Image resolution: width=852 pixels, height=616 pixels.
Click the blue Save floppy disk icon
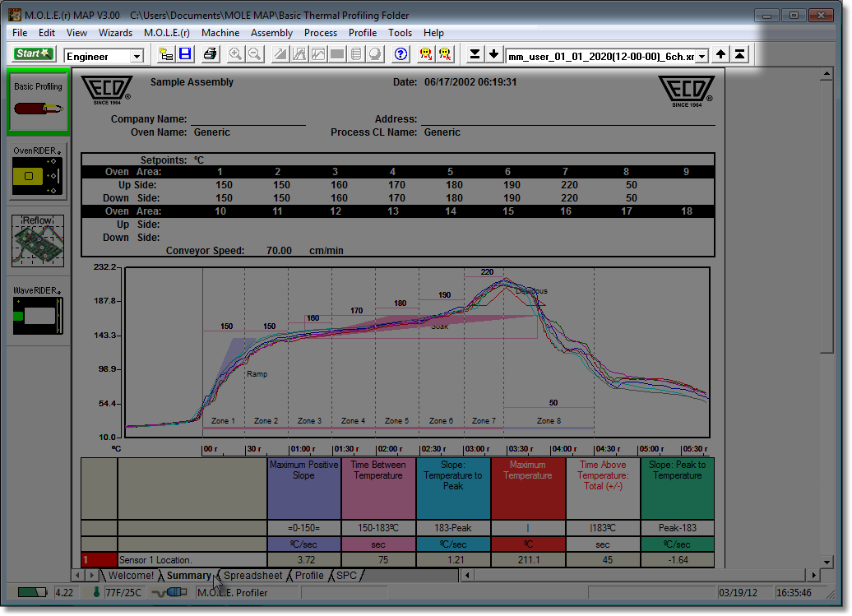click(185, 54)
